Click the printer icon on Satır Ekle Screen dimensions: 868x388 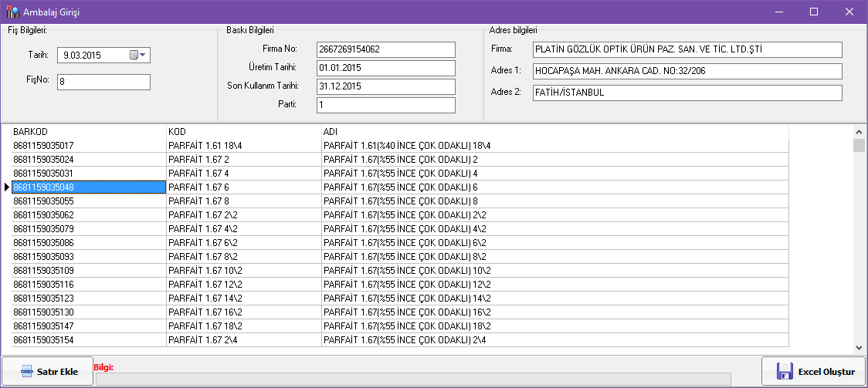[x=27, y=372]
